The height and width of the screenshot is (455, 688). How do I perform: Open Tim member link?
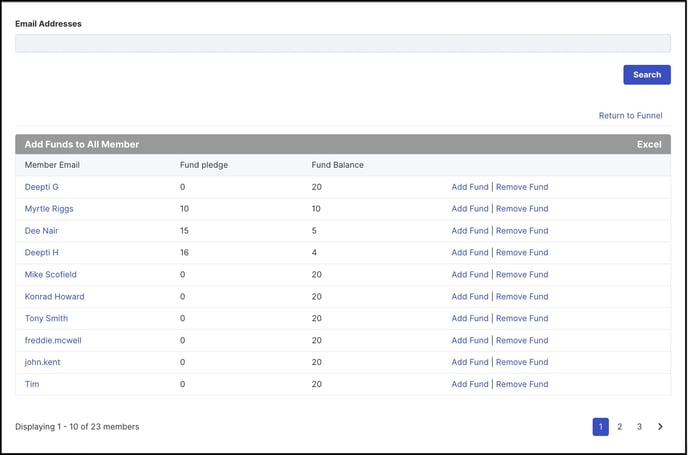tap(32, 384)
